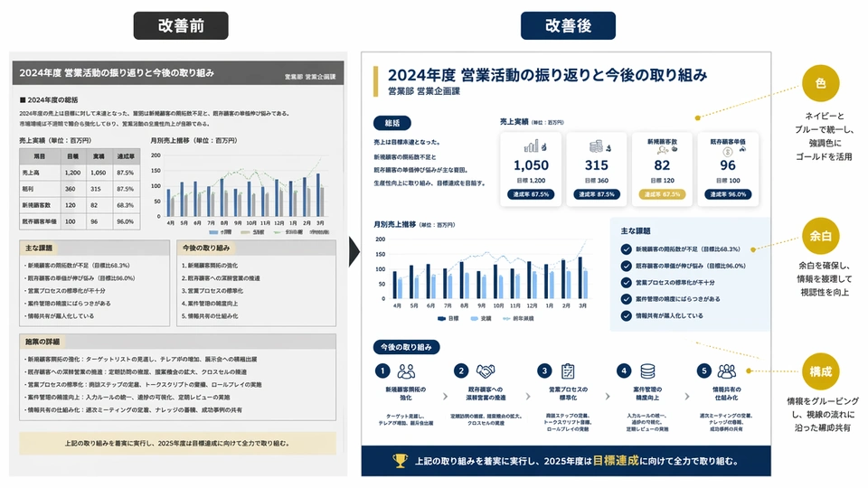Click the gold 目標達成 text in navy banner
Screen dimensions: 868x488
616,460
